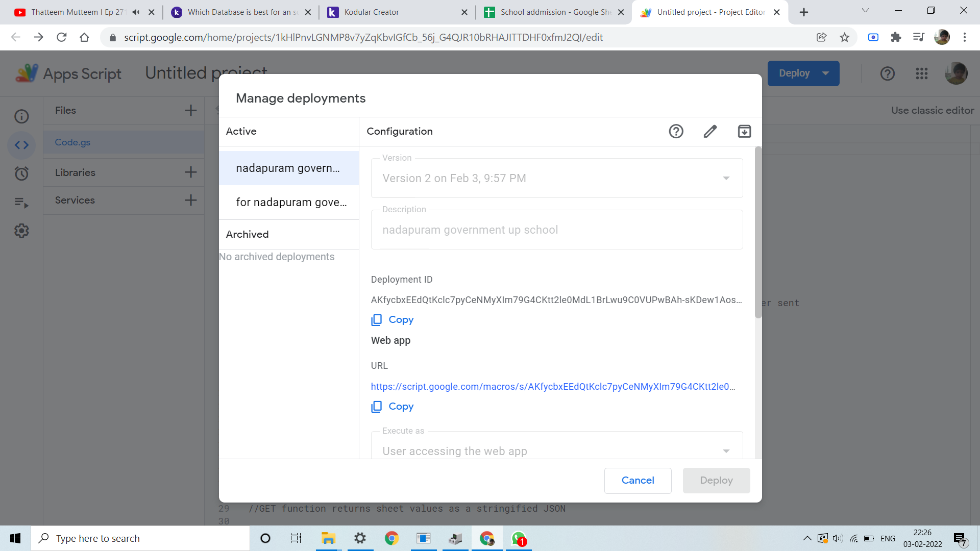Expand the Execute as dropdown

(x=726, y=451)
